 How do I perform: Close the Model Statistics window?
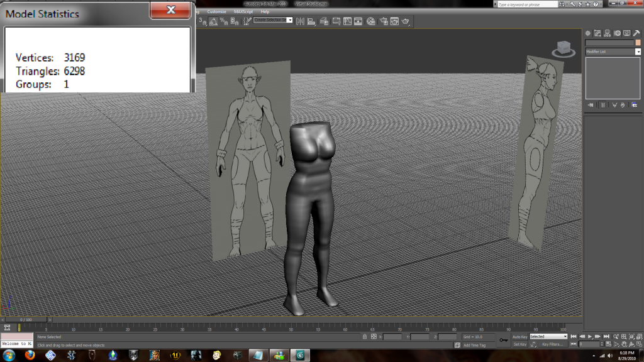point(170,10)
